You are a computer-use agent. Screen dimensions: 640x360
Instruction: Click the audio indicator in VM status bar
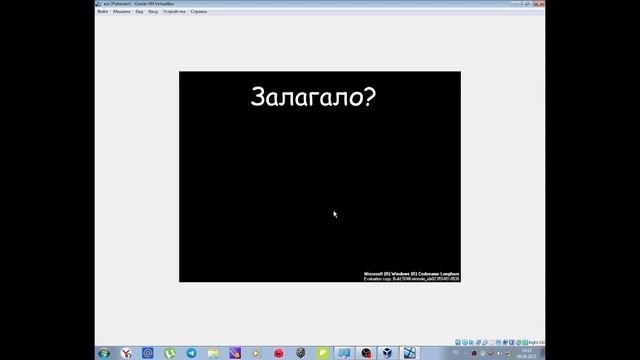471,342
